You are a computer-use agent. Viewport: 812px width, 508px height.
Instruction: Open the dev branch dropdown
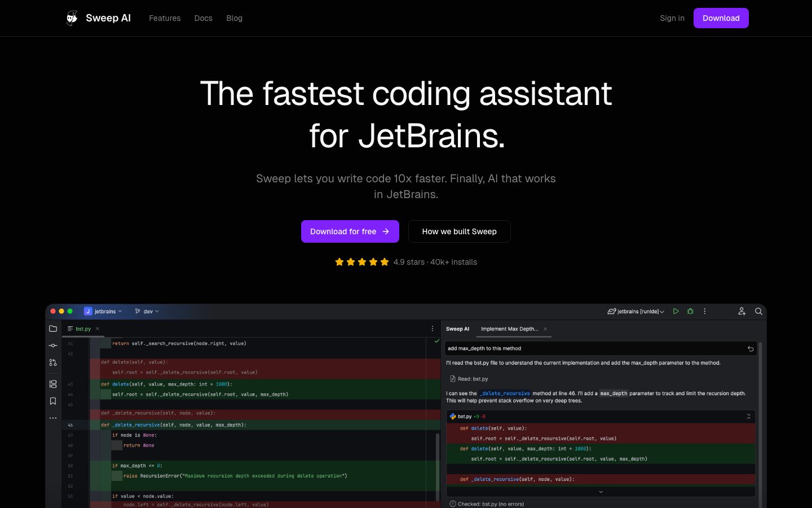147,312
